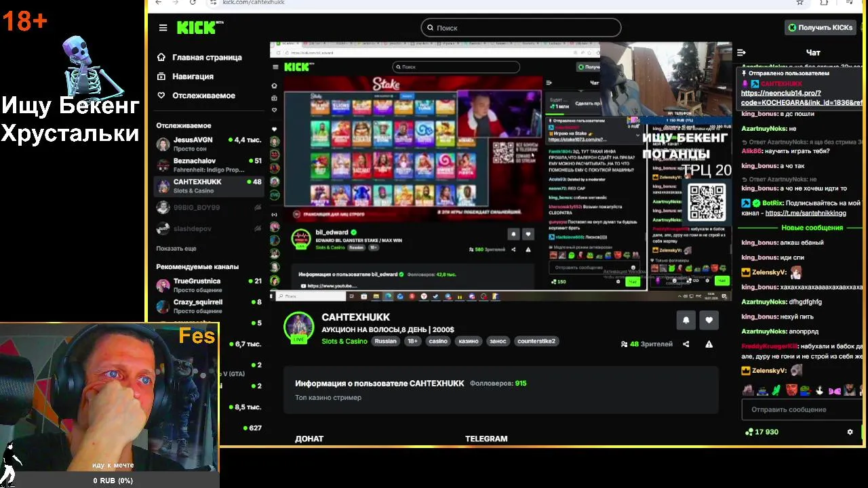Click the Получить KICKs button

[821, 27]
